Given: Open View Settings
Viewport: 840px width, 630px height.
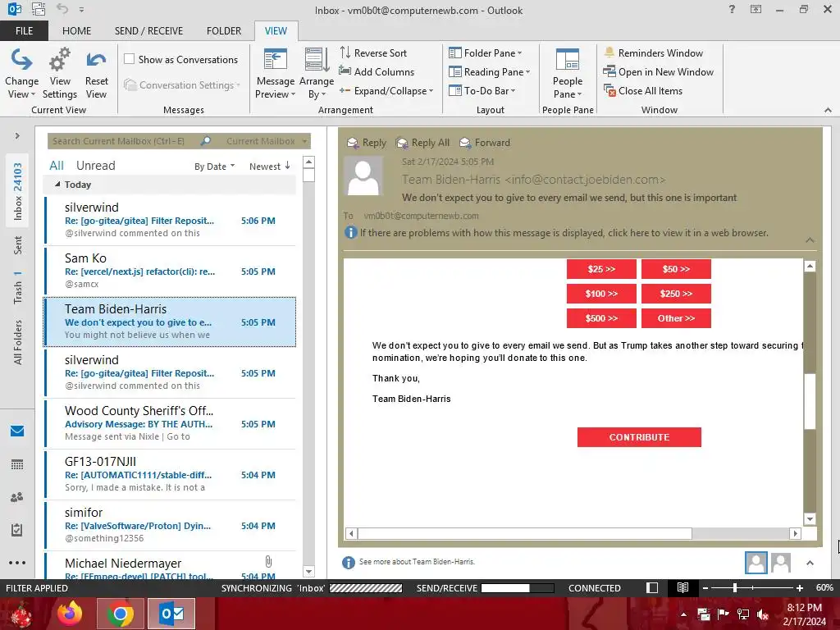Looking at the screenshot, I should pos(59,73).
